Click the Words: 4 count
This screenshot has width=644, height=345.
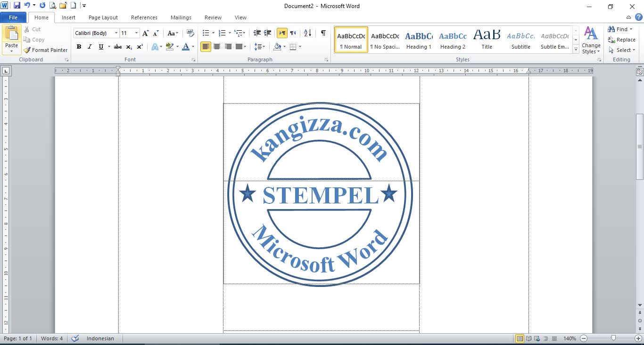click(x=52, y=338)
